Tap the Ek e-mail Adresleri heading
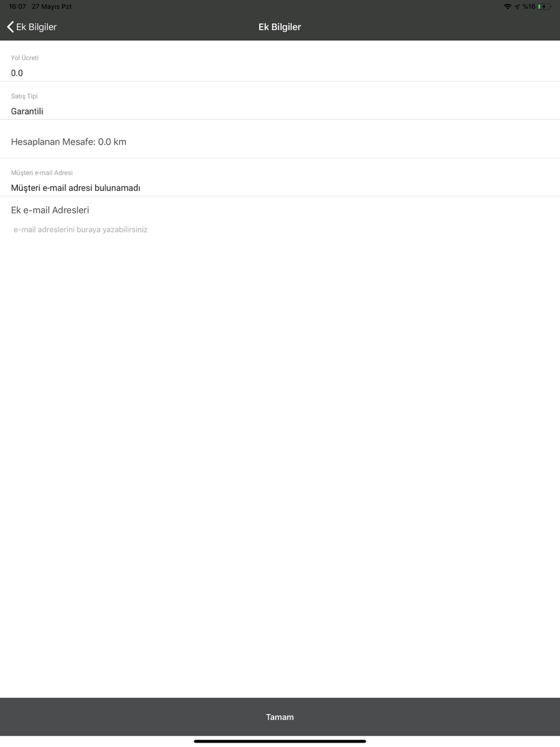 [50, 210]
